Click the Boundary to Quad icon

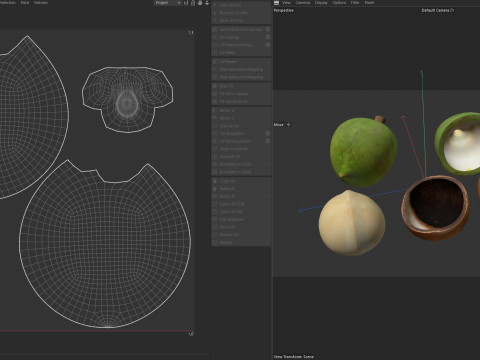(215, 172)
